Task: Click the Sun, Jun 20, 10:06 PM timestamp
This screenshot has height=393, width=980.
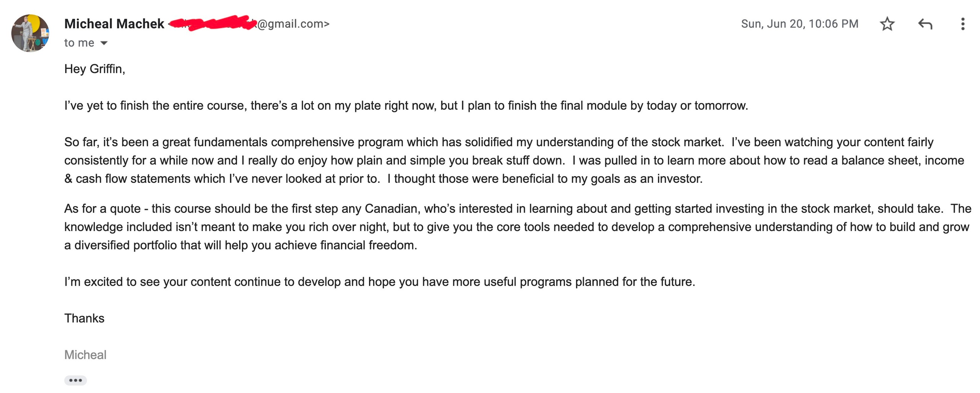Action: 799,24
